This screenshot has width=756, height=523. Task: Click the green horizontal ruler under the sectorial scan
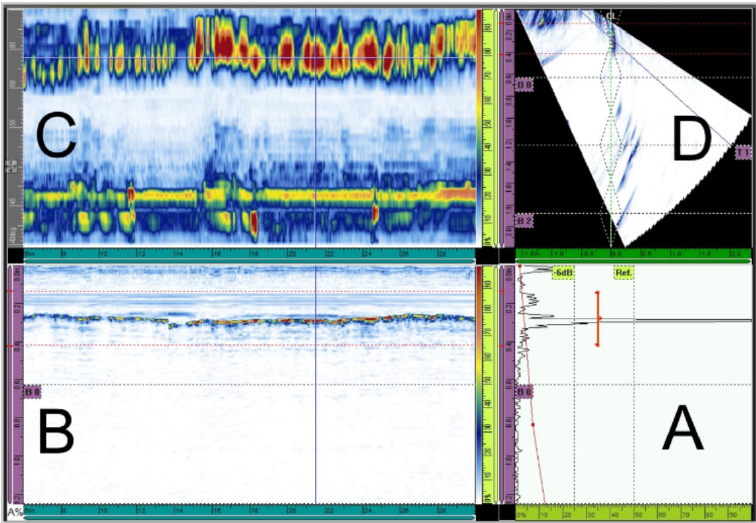633,254
